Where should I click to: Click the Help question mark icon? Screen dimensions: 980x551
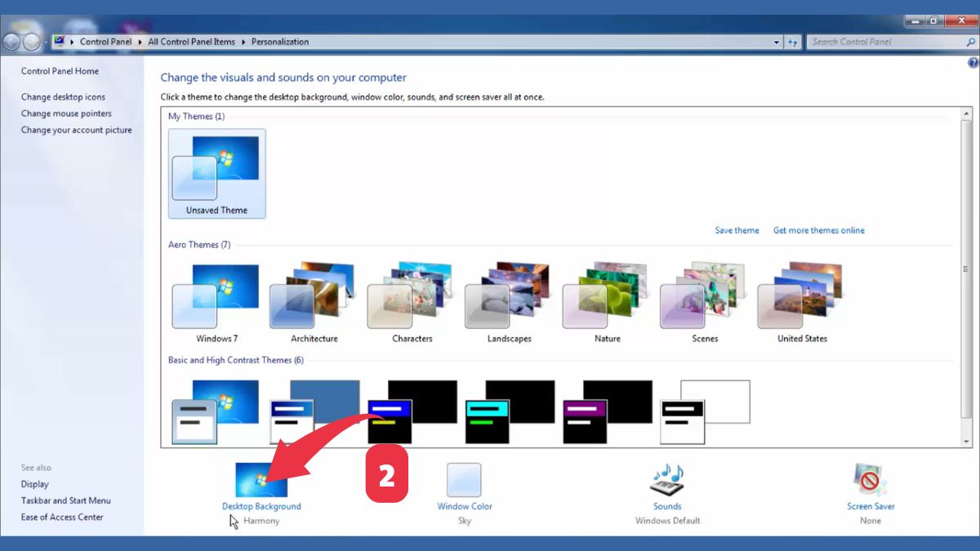point(973,63)
